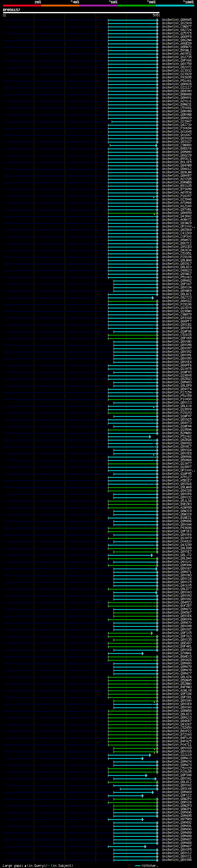
Task: Select the UniRef100_O23932 label
Action: [177, 71]
